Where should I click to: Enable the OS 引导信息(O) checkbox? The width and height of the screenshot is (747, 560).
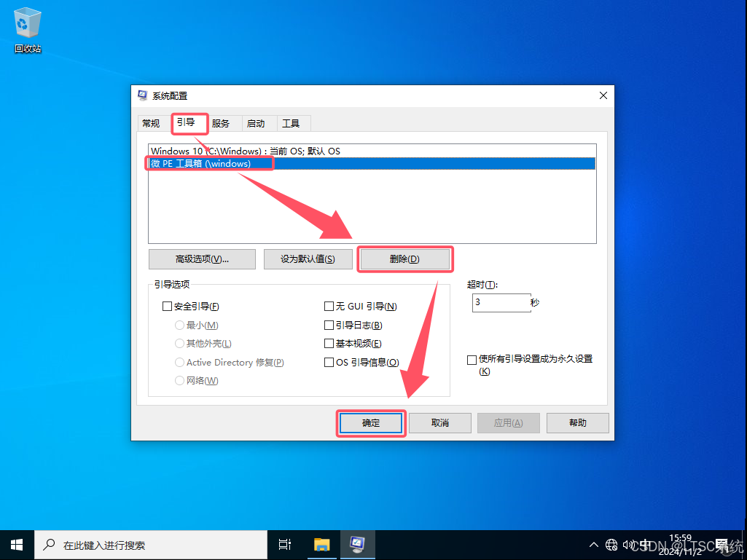[x=329, y=363]
